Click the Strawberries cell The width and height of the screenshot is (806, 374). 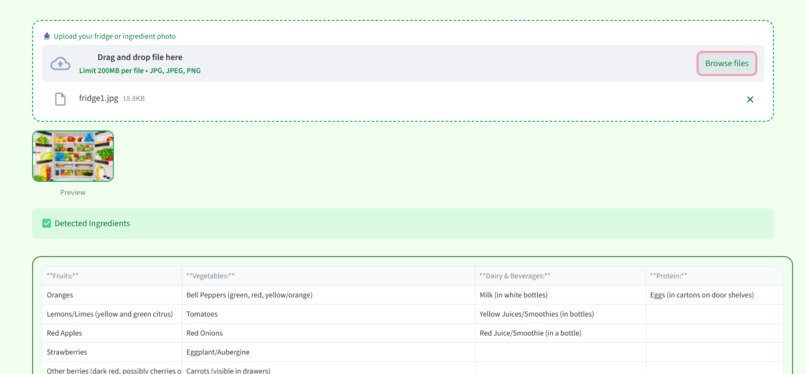coord(112,352)
